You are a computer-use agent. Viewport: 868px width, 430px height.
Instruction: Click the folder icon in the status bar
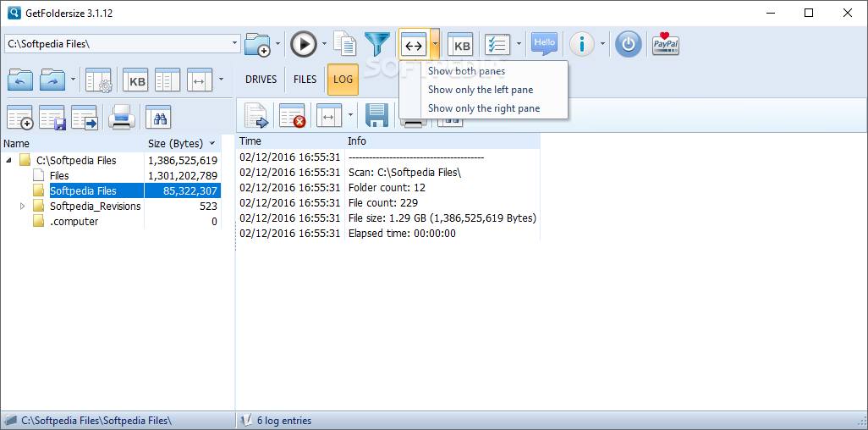point(10,420)
